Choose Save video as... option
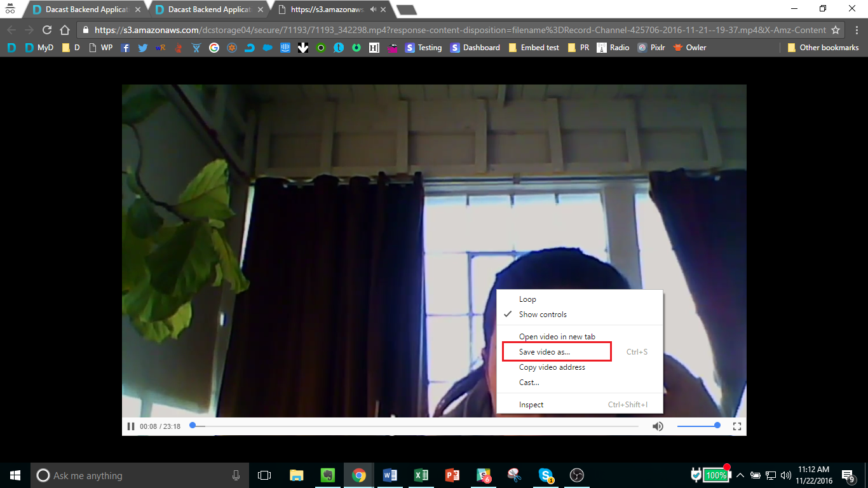The height and width of the screenshot is (488, 868). [x=545, y=352]
